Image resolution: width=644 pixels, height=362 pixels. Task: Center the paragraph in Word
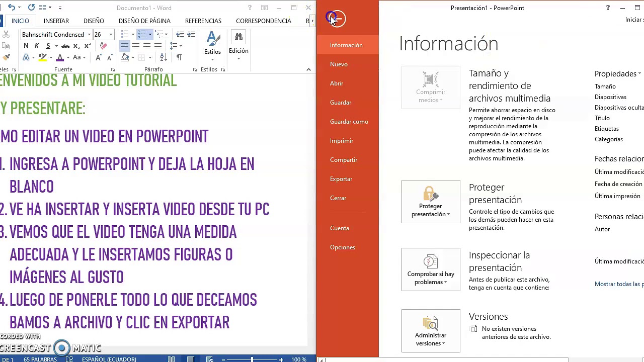tap(135, 46)
